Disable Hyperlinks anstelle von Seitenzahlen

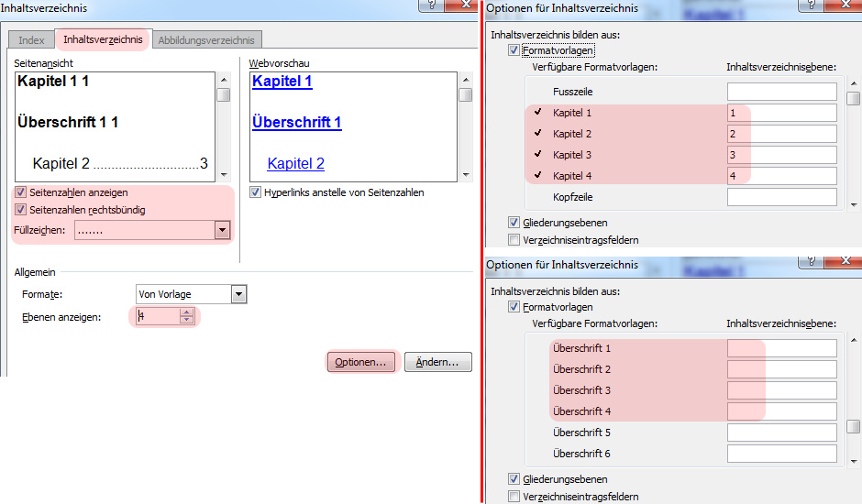click(x=256, y=193)
